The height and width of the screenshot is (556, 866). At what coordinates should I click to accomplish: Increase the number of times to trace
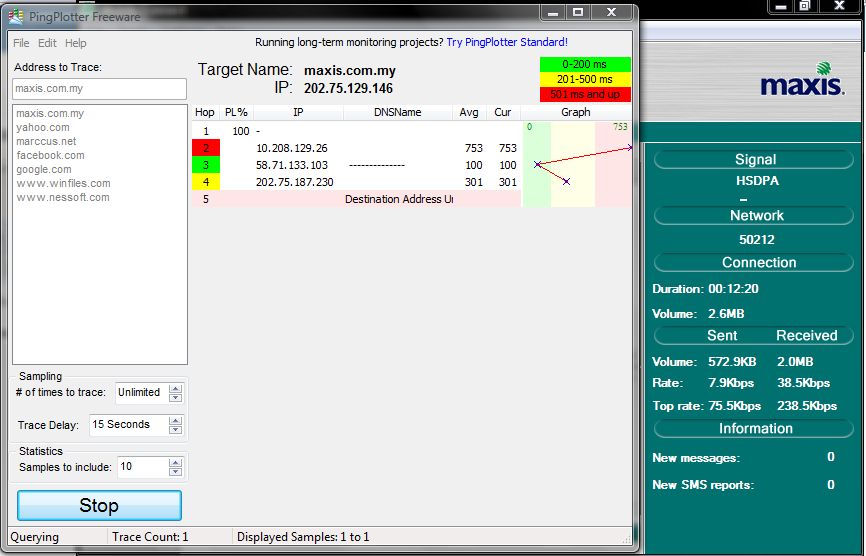176,389
